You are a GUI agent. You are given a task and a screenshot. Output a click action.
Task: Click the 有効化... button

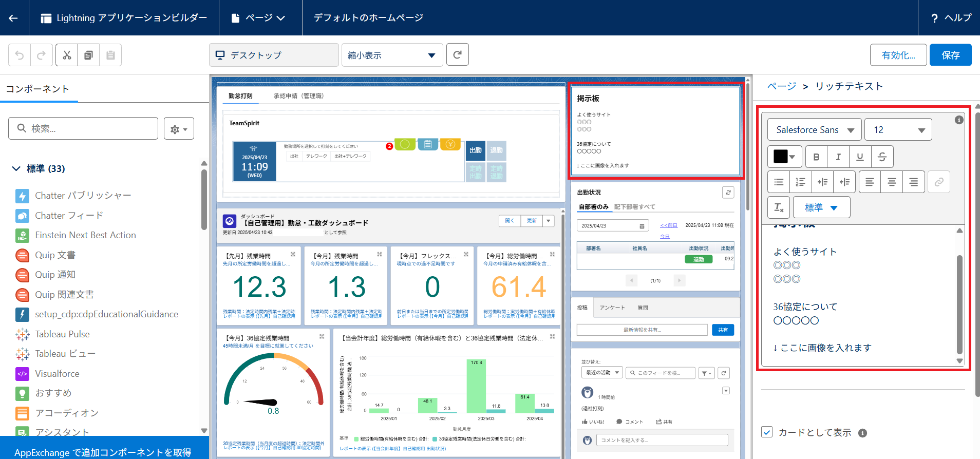[x=898, y=55]
